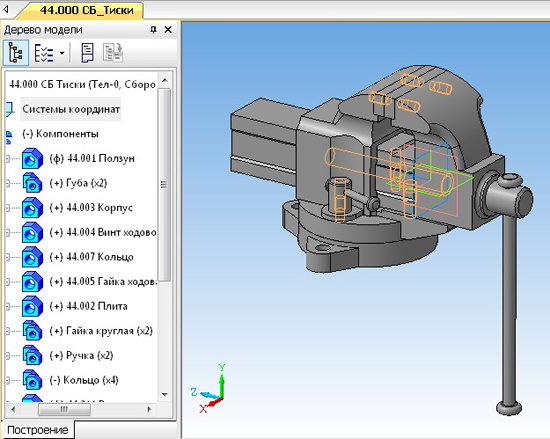Viewport: 550px width, 439px height.
Task: Click horizontal scrollbar left arrow
Action: (13, 409)
